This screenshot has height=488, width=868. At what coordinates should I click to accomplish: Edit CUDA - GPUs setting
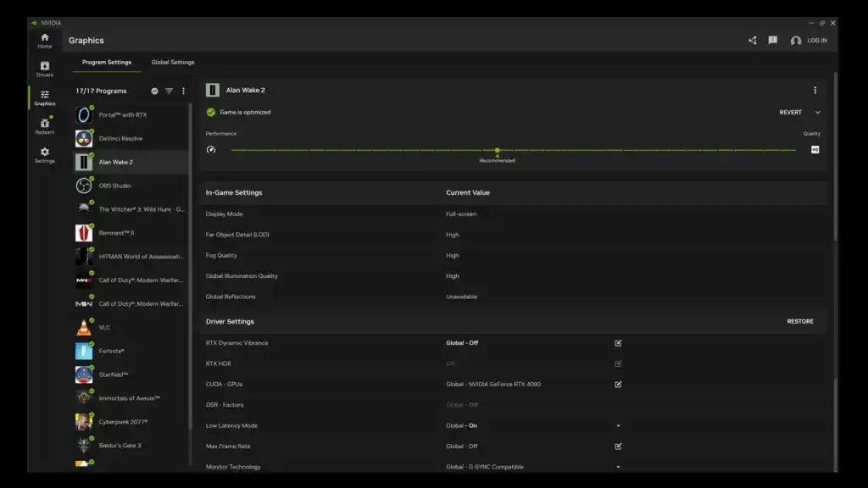[x=618, y=384]
